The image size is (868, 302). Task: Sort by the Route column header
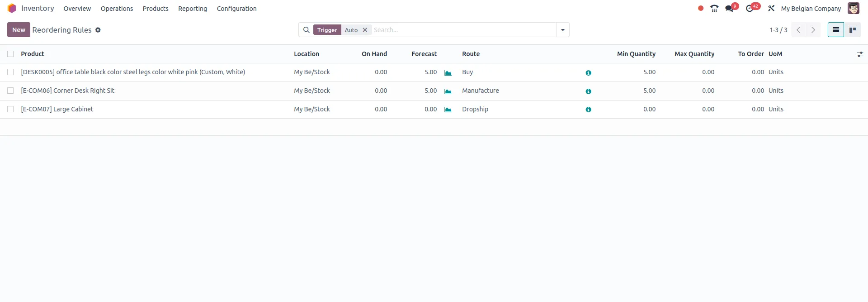(471, 54)
